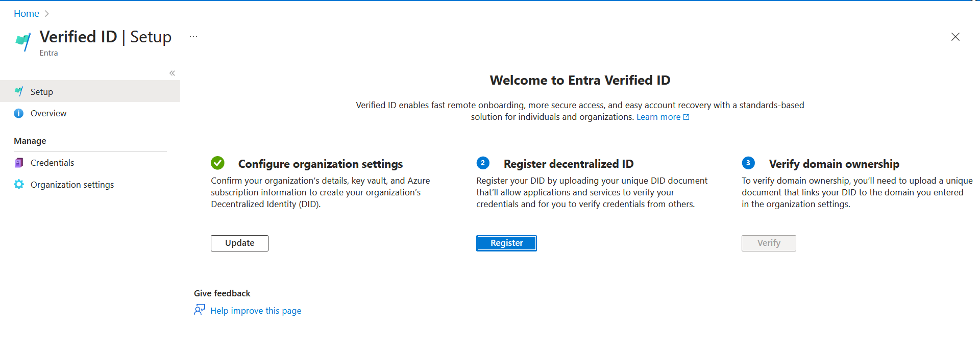Click external link icon next to Learn more
980x354 pixels.
686,117
